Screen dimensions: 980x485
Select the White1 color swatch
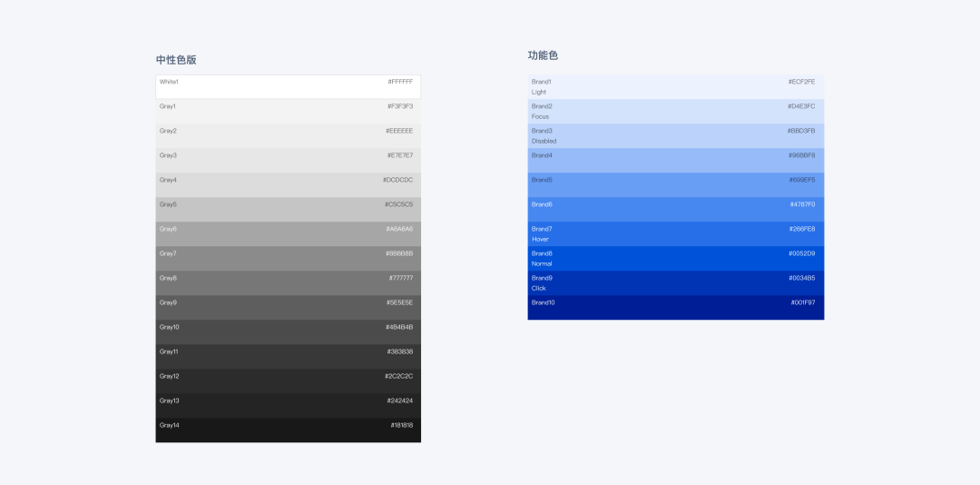point(289,86)
